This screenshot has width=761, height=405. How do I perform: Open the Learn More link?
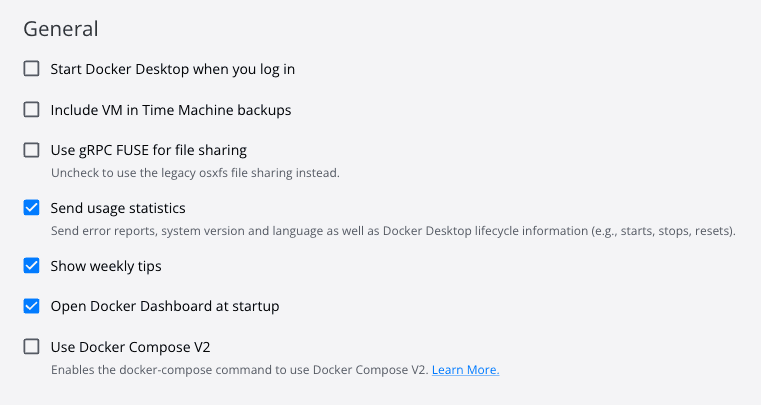click(465, 370)
